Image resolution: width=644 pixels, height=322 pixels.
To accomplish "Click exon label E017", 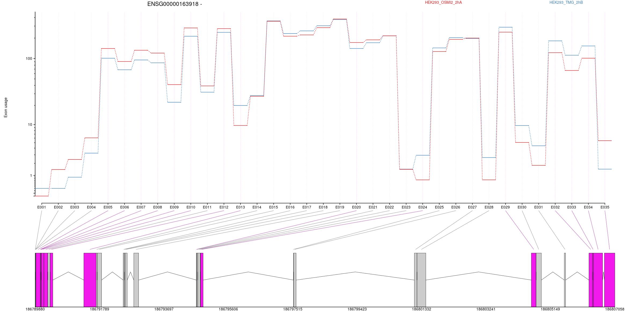I will pyautogui.click(x=307, y=207).
